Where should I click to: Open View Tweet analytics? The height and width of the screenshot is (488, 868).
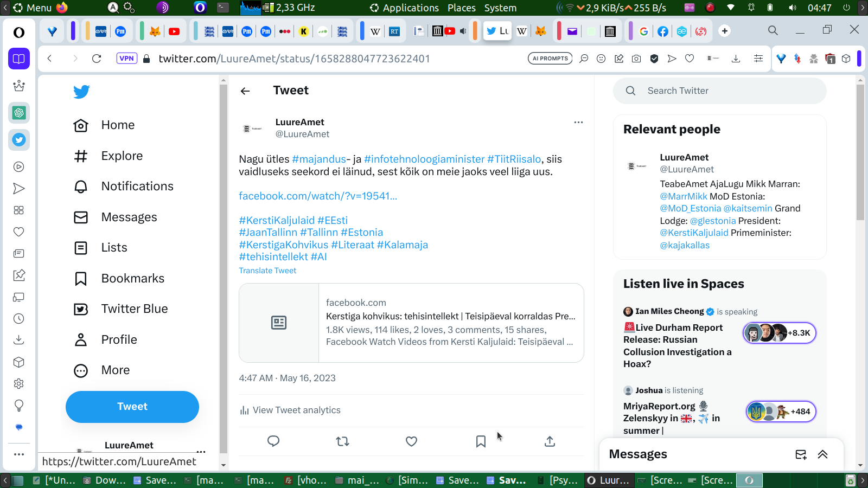click(290, 410)
